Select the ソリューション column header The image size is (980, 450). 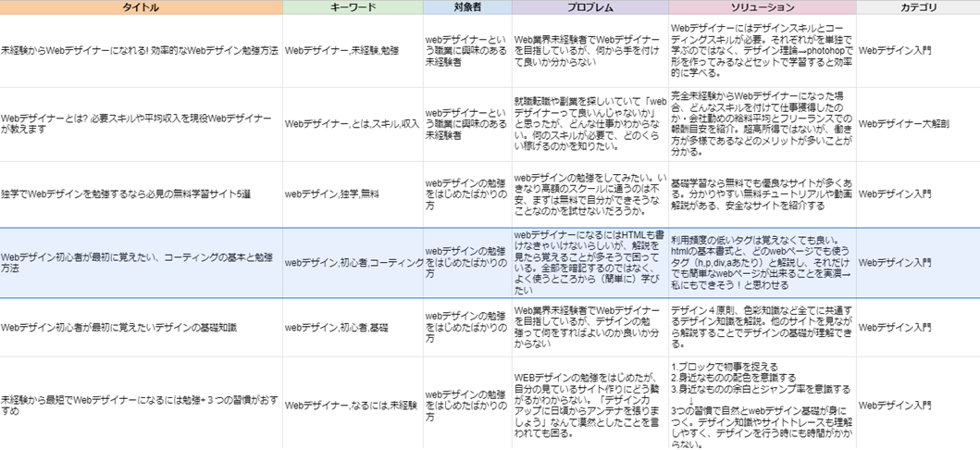763,7
